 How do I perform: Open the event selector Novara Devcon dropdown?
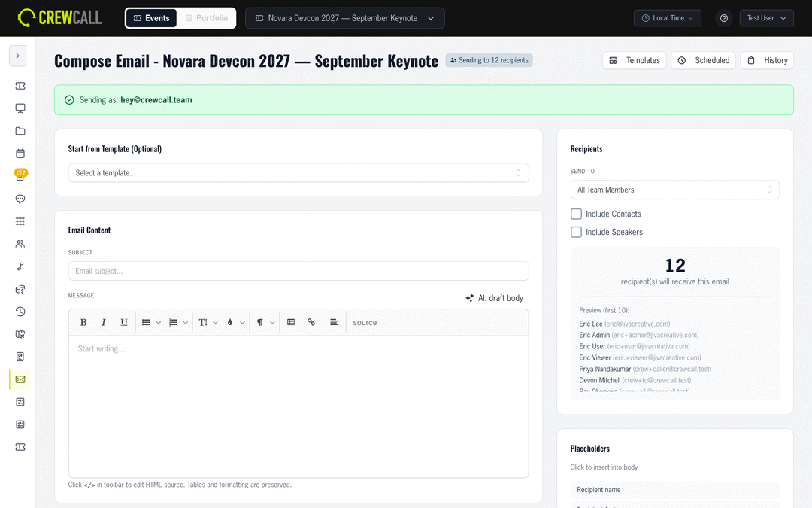[x=345, y=18]
